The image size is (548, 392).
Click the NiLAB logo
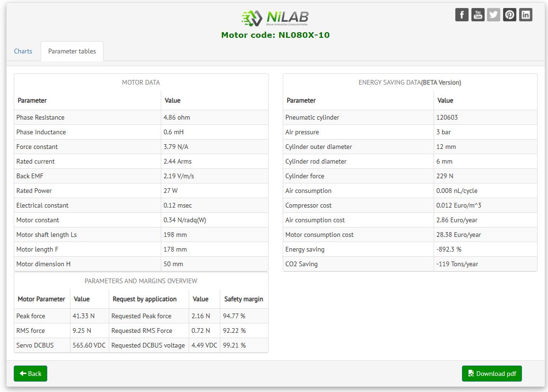(x=275, y=18)
